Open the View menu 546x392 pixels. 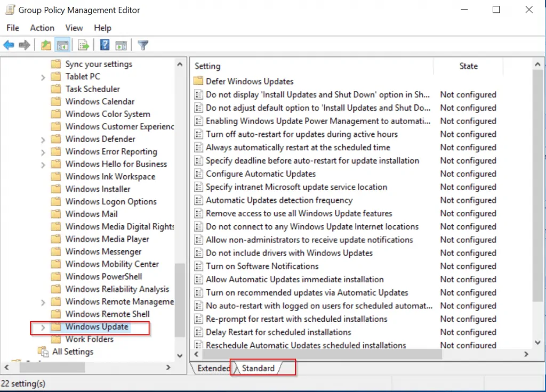click(74, 28)
